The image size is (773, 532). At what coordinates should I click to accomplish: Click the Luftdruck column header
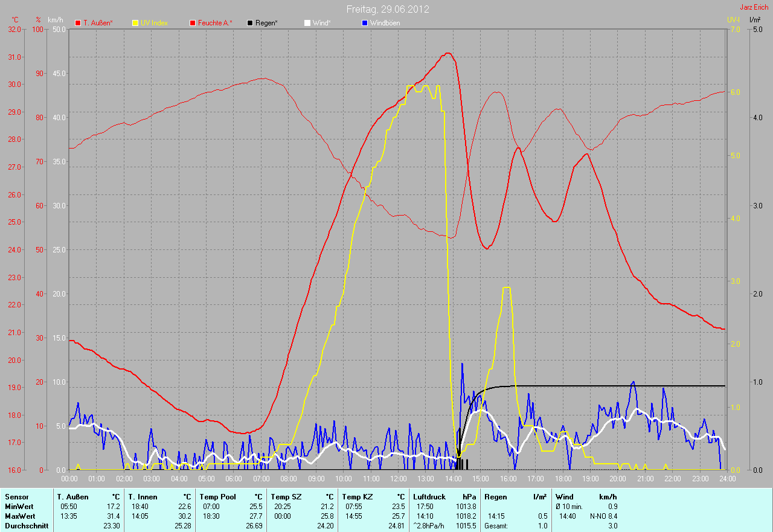(x=429, y=497)
